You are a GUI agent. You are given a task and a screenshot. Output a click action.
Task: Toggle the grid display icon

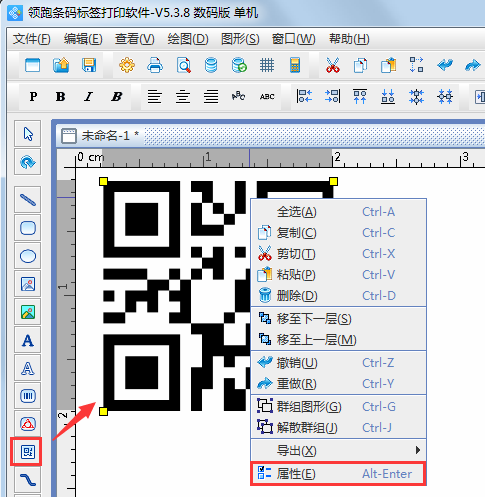coord(267,65)
